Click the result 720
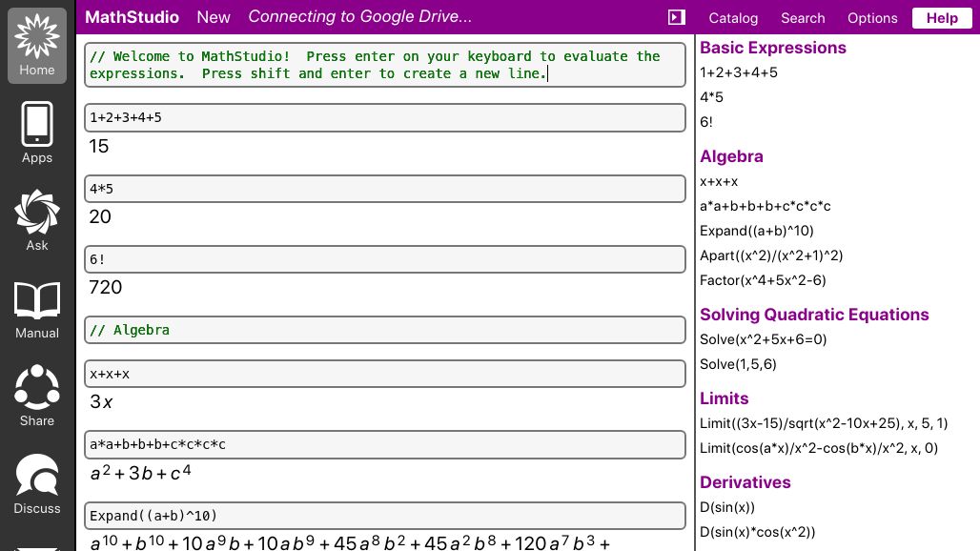The height and width of the screenshot is (551, 980). pyautogui.click(x=106, y=287)
